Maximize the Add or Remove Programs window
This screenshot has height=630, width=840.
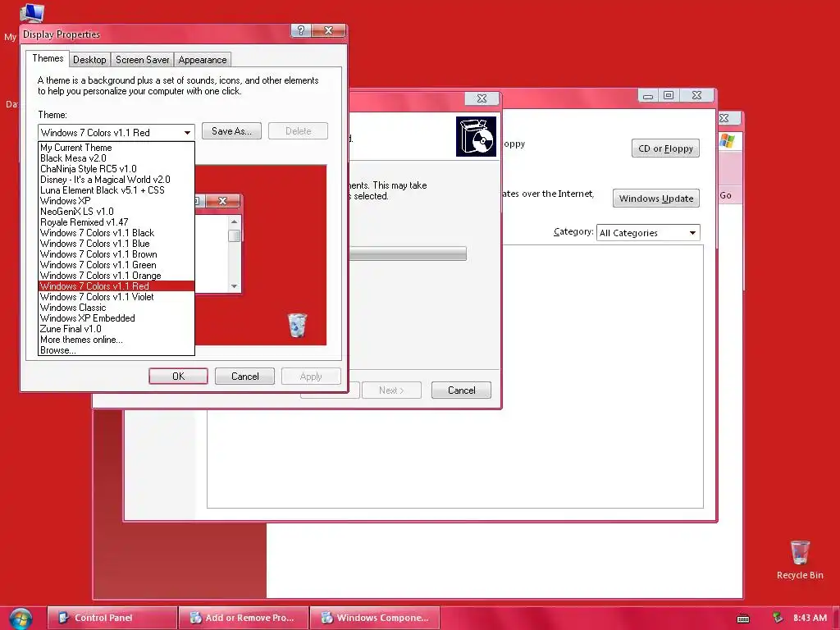click(669, 95)
